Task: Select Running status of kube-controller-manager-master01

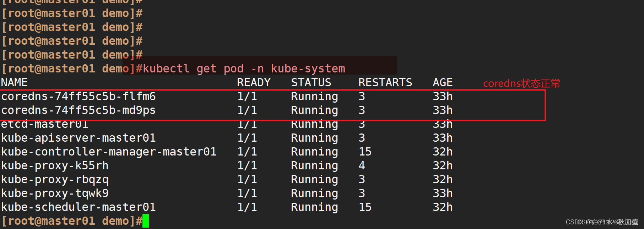Action: click(314, 152)
